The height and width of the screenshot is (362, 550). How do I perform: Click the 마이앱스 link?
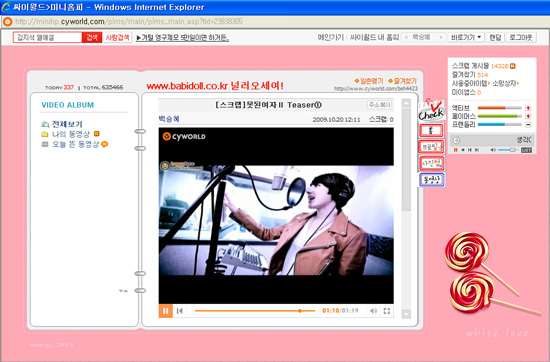(466, 93)
